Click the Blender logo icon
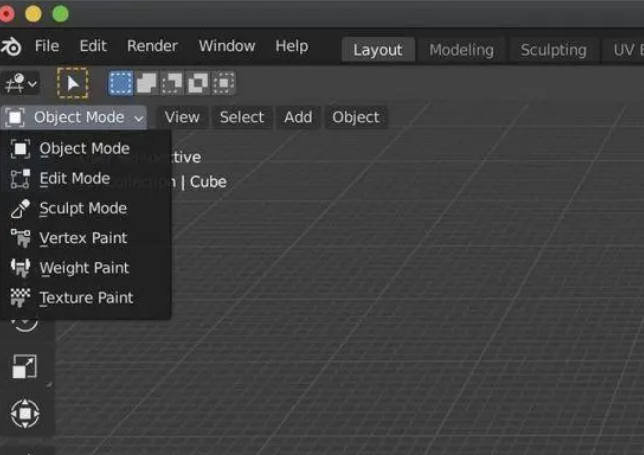Viewport: 644px width, 455px height. click(11, 46)
